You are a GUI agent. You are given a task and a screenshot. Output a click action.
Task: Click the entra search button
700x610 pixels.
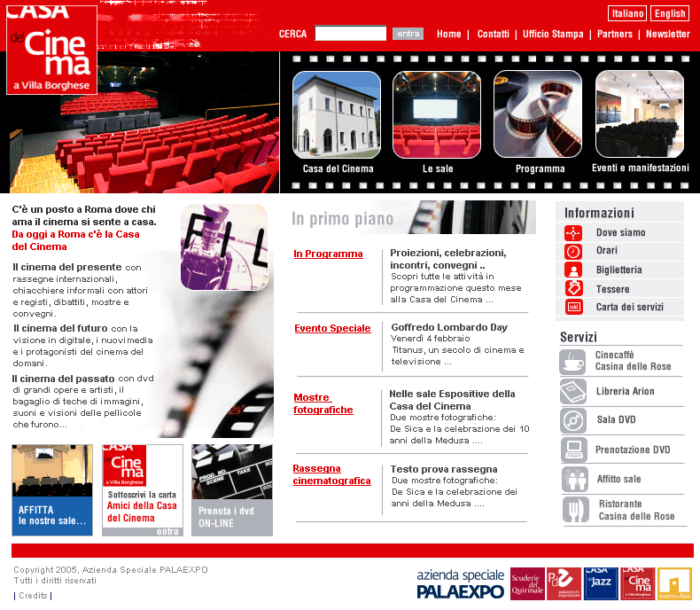click(408, 34)
